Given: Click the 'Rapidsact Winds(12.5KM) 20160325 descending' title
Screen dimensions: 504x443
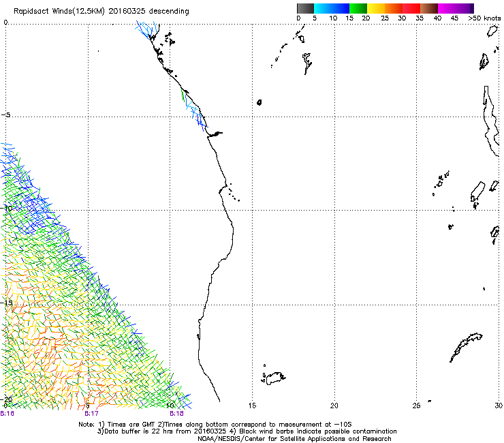Looking at the screenshot, I should 101,12.
